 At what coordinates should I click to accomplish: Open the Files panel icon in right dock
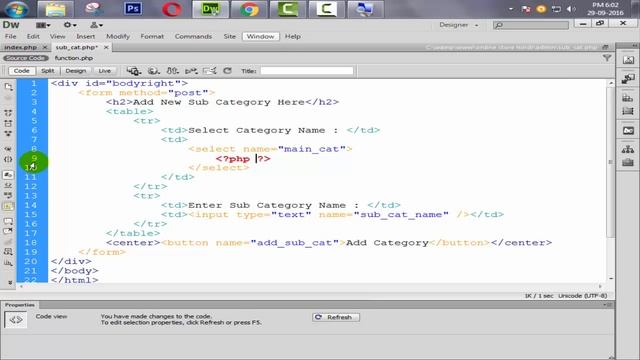[x=628, y=131]
